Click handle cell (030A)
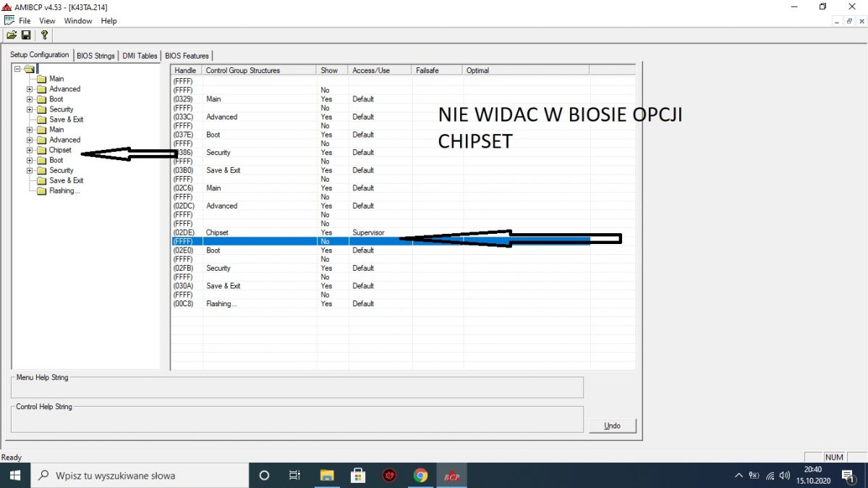868x488 pixels. click(x=183, y=286)
